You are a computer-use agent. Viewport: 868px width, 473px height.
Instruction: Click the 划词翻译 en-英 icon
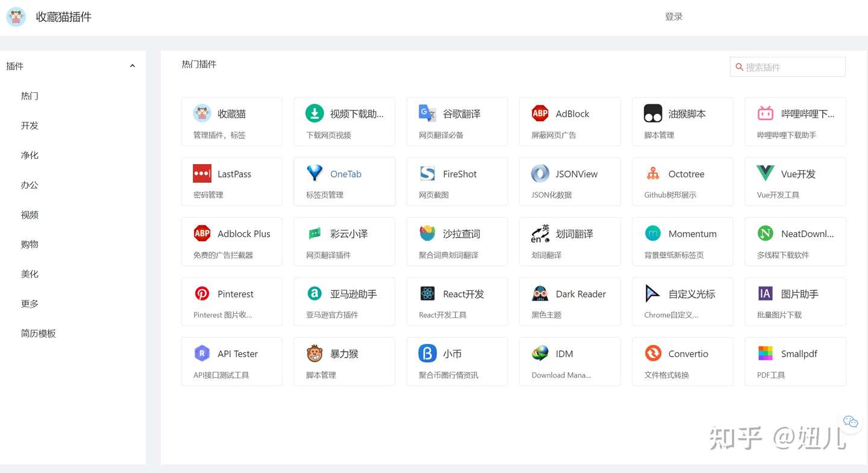point(540,233)
